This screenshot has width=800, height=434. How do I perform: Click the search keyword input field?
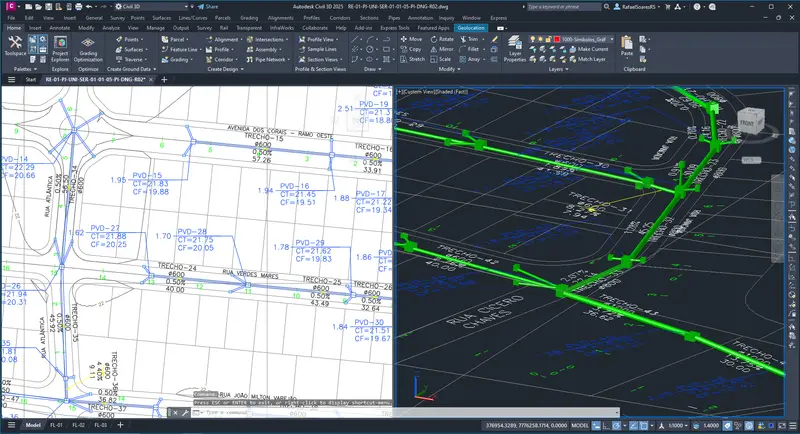tap(564, 7)
